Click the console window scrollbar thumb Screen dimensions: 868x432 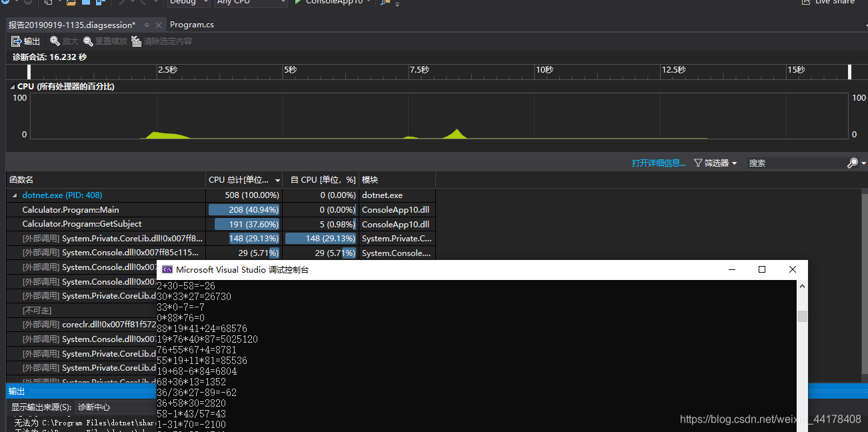coord(802,316)
